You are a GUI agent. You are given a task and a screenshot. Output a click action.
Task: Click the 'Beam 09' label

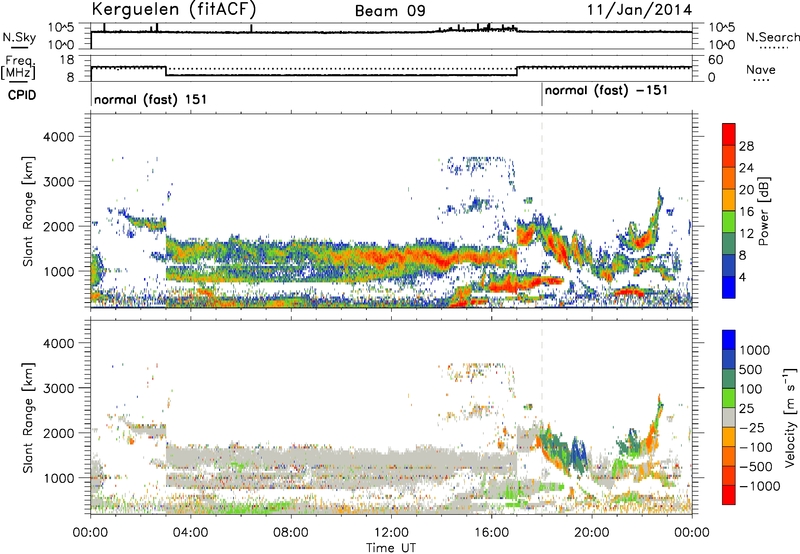(x=390, y=11)
